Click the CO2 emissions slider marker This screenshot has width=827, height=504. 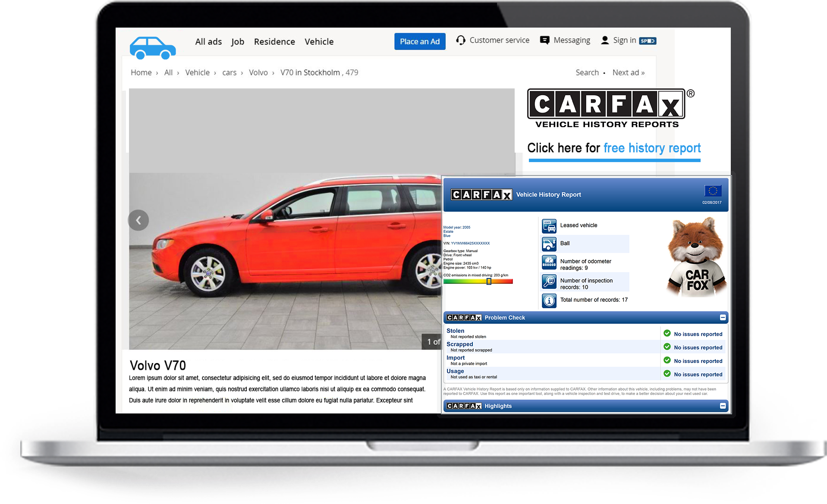[x=489, y=282]
